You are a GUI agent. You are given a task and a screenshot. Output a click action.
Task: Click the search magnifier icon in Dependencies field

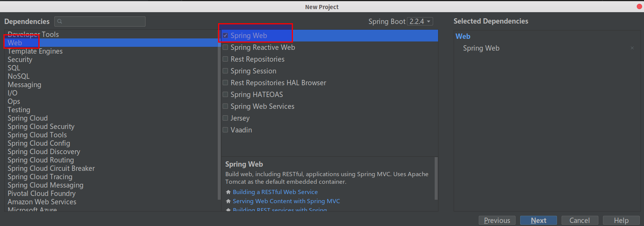point(60,21)
